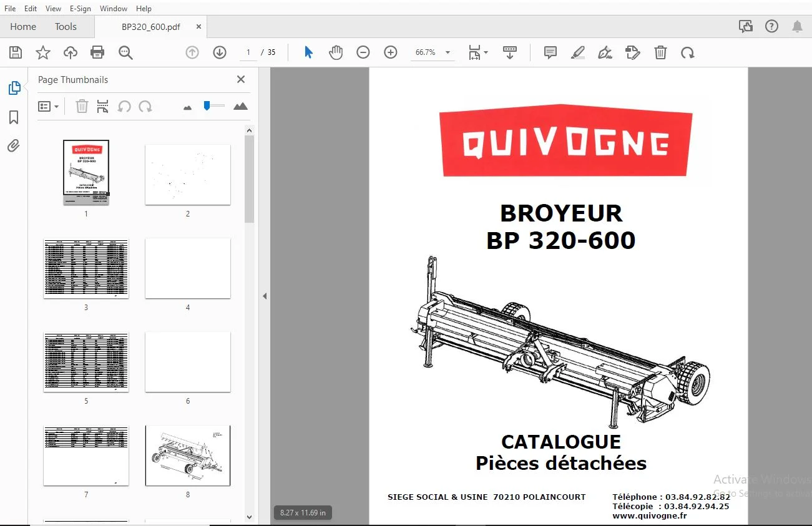Screen dimensions: 812x526
Task: Go to next page arrow
Action: 220,52
